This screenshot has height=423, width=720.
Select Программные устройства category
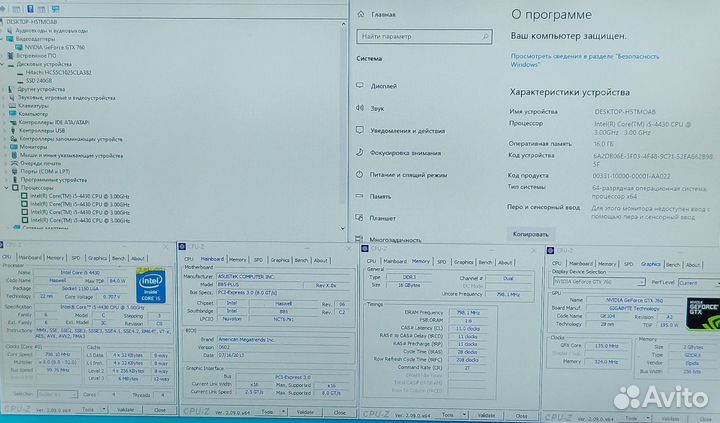click(x=53, y=180)
